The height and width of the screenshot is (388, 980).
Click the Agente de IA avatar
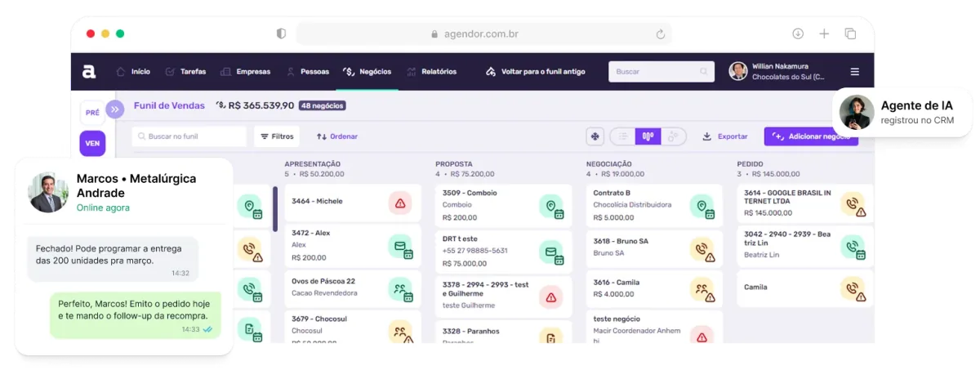856,112
